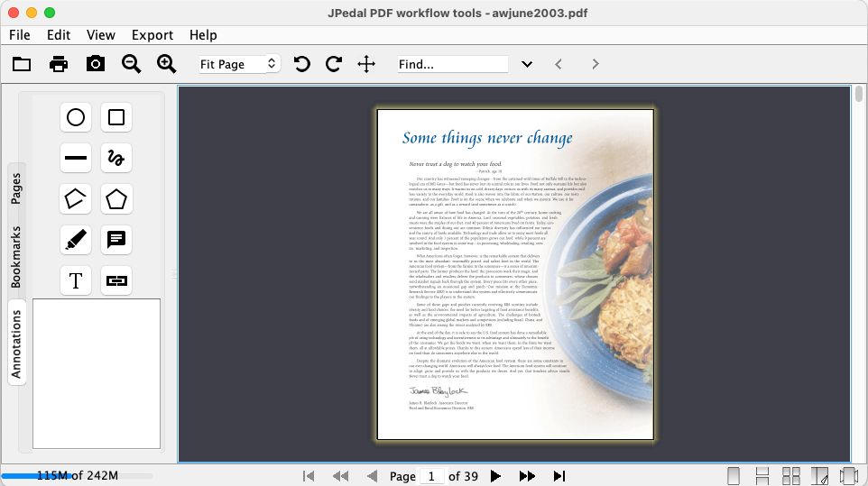Expand the search options chevron
The width and height of the screenshot is (868, 486).
pyautogui.click(x=527, y=64)
